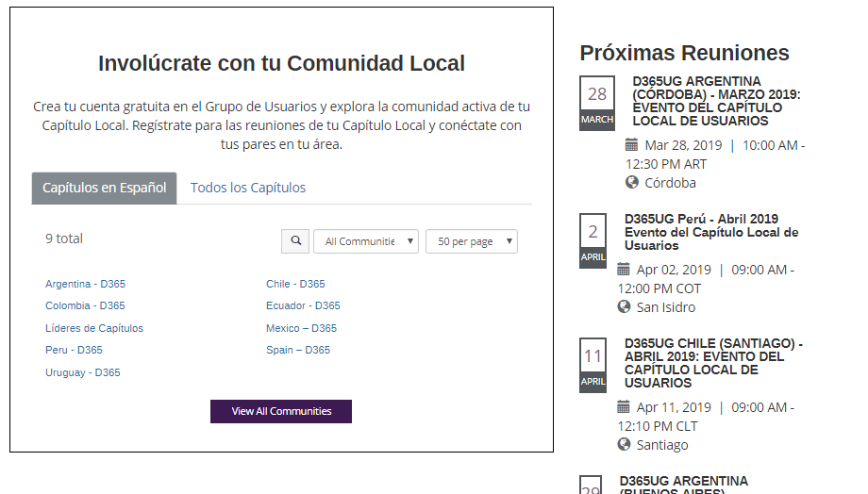The height and width of the screenshot is (494, 868).
Task: Click the San Isidro location text
Action: pos(666,307)
